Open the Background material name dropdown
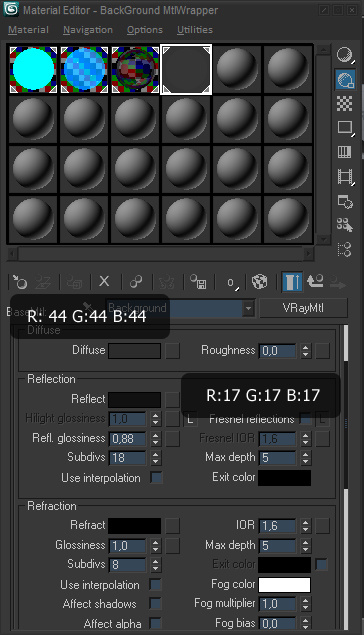The height and width of the screenshot is (635, 364). pyautogui.click(x=249, y=309)
